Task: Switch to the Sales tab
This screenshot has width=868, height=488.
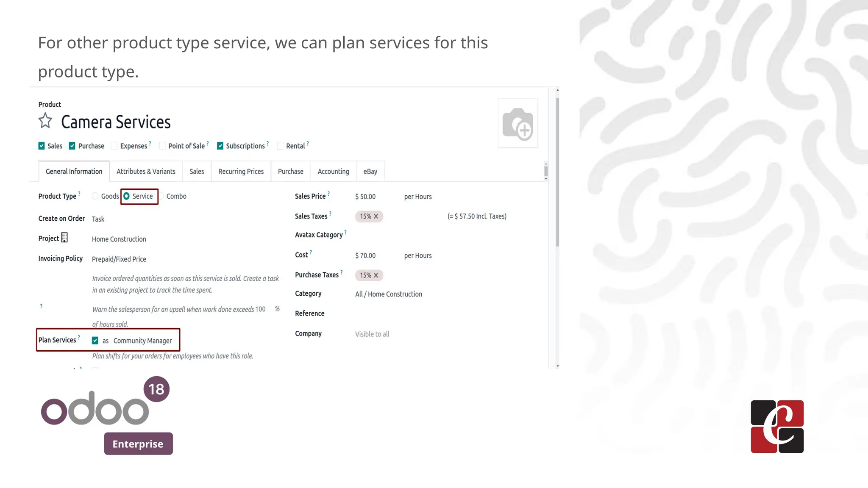Action: pyautogui.click(x=197, y=172)
